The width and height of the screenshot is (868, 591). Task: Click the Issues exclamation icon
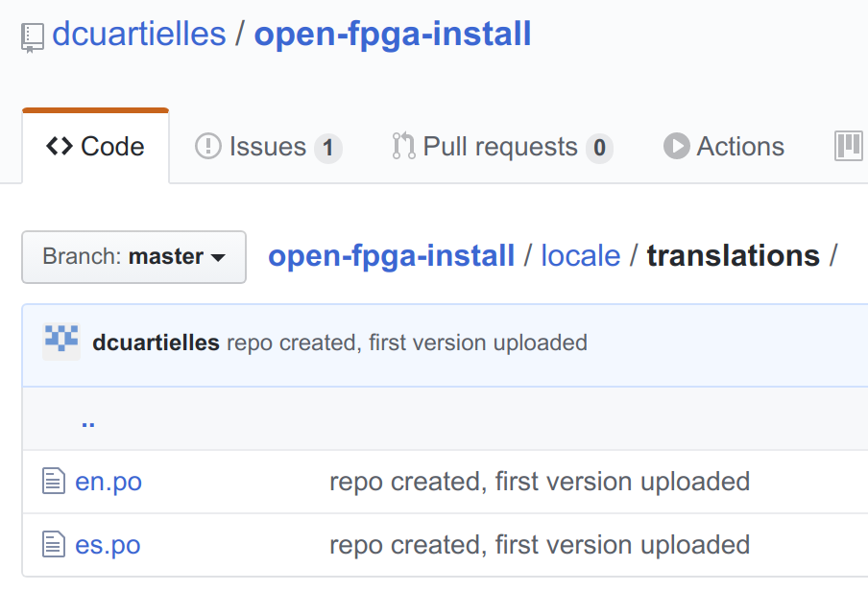[208, 147]
